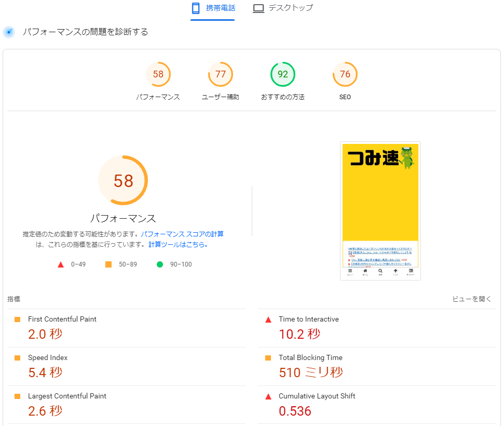Click the orange square beside Largest Contentful Paint

[x=17, y=396]
